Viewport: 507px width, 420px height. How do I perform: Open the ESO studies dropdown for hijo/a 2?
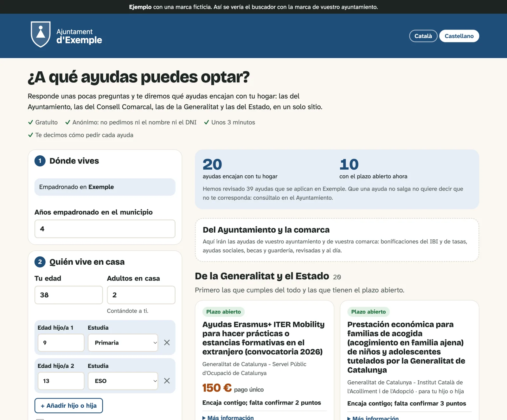coord(123,381)
